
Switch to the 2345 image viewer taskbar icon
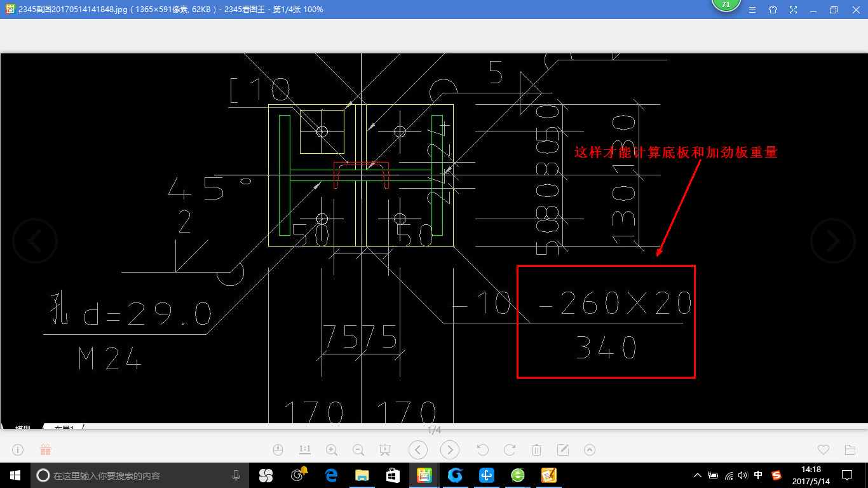click(x=424, y=475)
